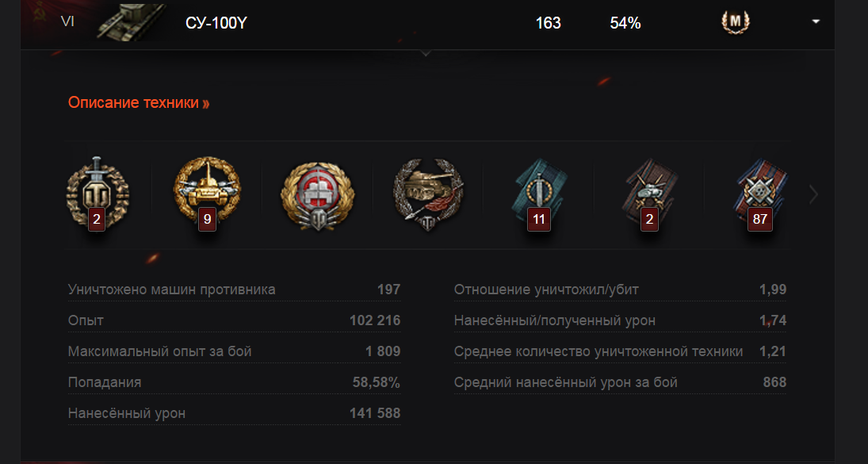Click the striped ribbon medal showing 87
Viewport: 868px width, 464px height.
pos(759,194)
